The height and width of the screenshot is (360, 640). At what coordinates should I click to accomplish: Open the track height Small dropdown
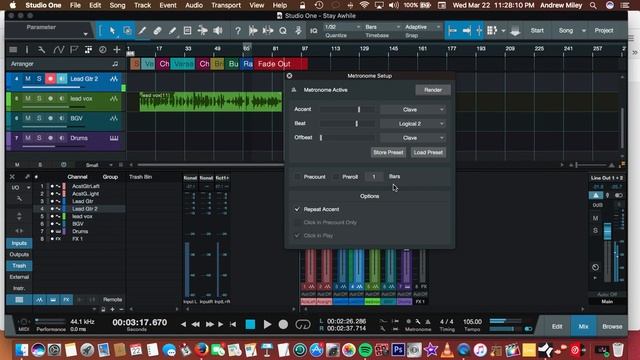pyautogui.click(x=98, y=165)
